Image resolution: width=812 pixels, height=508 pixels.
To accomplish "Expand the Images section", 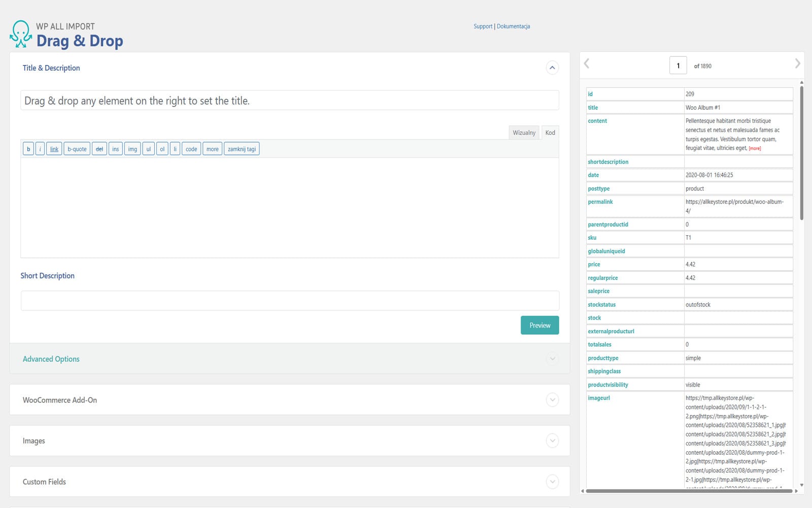I will click(552, 440).
